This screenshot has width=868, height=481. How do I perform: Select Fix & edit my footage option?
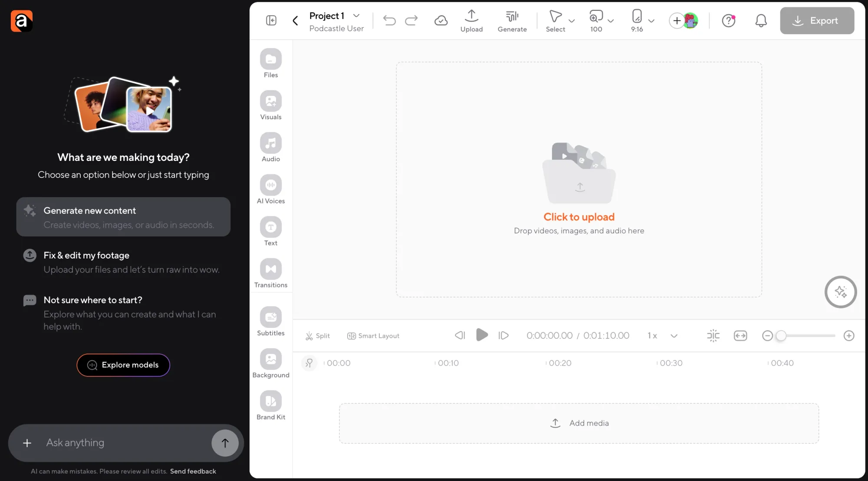[123, 262]
